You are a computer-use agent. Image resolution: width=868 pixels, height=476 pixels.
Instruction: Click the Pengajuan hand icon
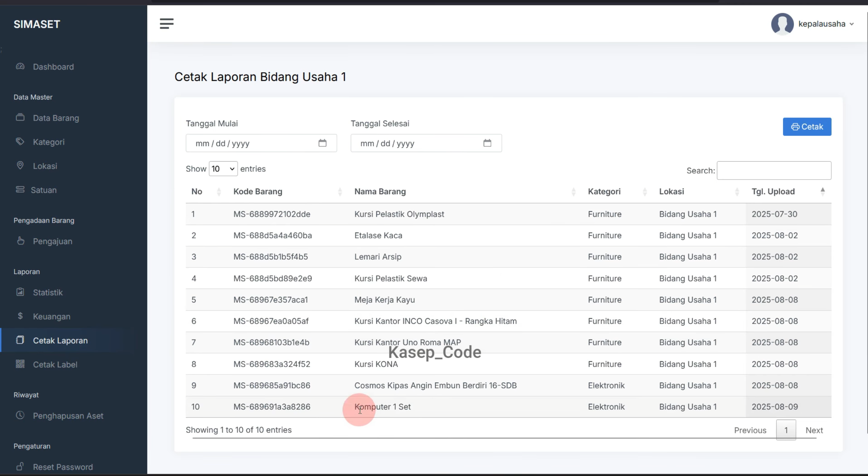pyautogui.click(x=20, y=241)
